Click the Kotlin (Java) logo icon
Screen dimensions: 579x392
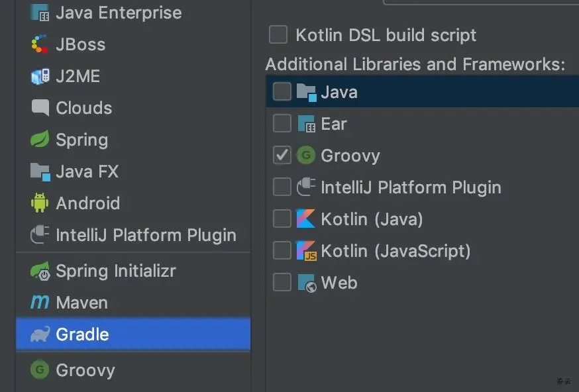tap(306, 219)
